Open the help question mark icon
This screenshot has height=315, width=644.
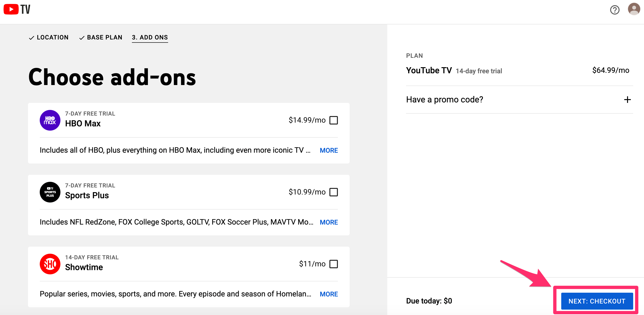(x=615, y=10)
